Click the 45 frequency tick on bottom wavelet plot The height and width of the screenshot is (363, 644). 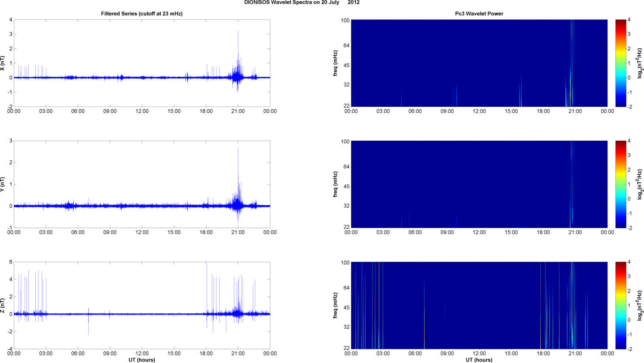point(346,308)
